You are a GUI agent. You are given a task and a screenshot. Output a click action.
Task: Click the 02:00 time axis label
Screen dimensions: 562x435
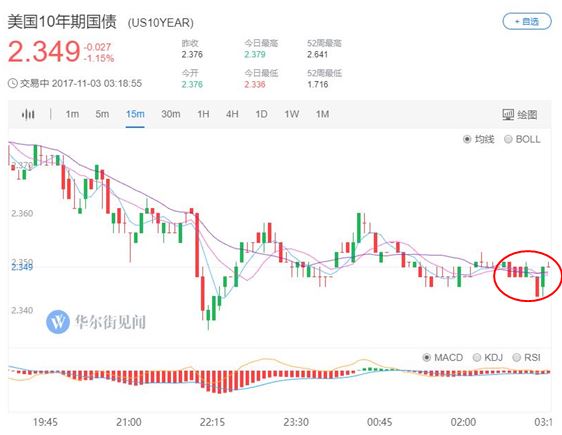(x=463, y=422)
